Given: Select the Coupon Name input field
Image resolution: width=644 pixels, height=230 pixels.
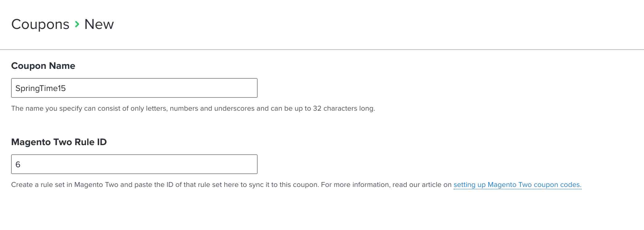Looking at the screenshot, I should pos(134,88).
